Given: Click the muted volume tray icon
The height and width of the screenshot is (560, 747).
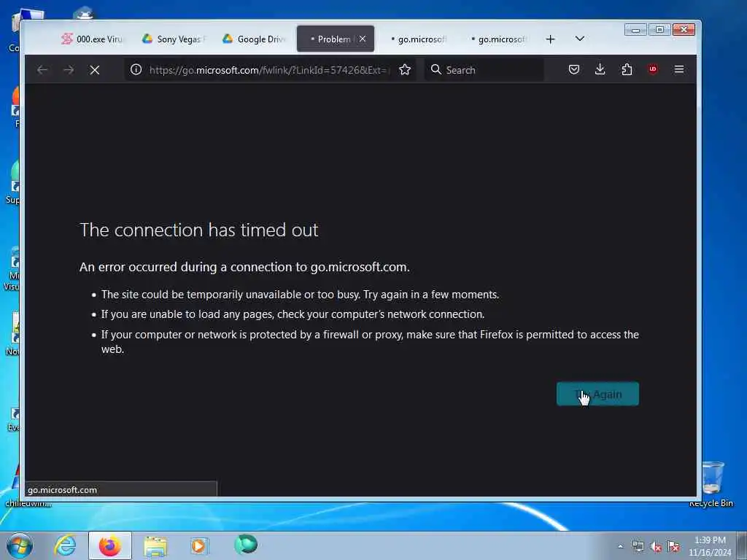Looking at the screenshot, I should [656, 547].
